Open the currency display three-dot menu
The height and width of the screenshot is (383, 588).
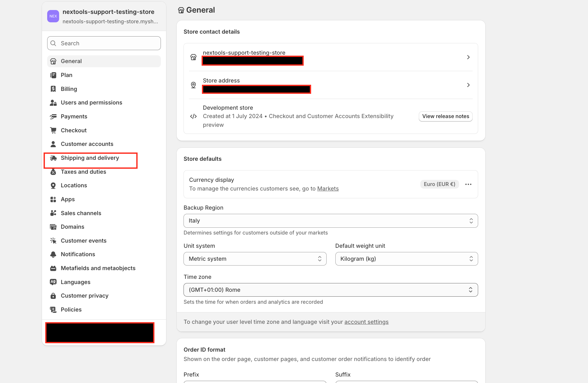pyautogui.click(x=468, y=184)
